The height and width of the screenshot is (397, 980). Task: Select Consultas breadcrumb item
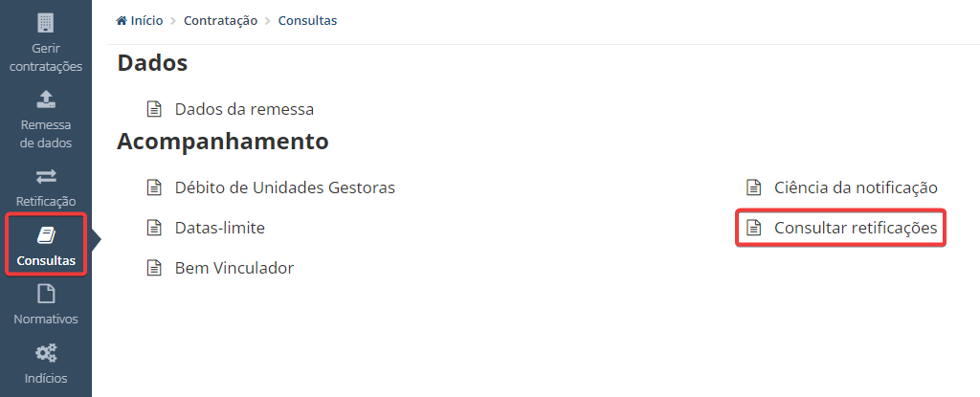[x=307, y=21]
